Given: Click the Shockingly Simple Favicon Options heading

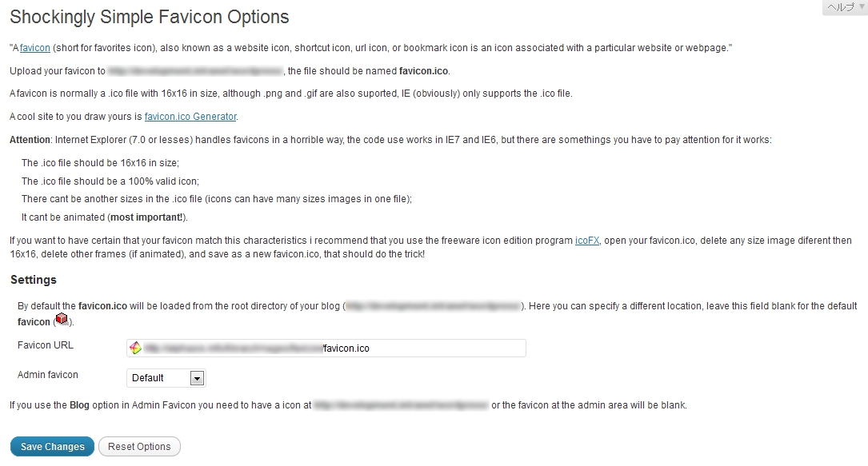Looking at the screenshot, I should coord(150,17).
